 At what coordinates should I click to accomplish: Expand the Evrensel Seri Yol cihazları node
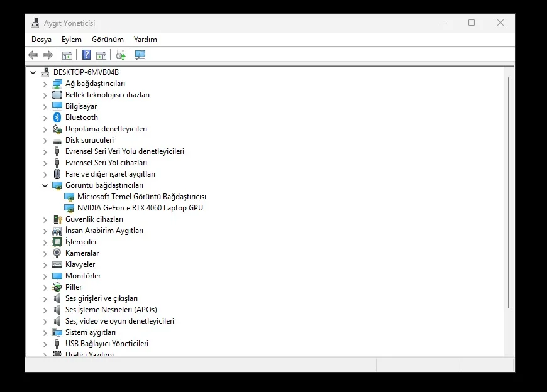[x=45, y=163]
